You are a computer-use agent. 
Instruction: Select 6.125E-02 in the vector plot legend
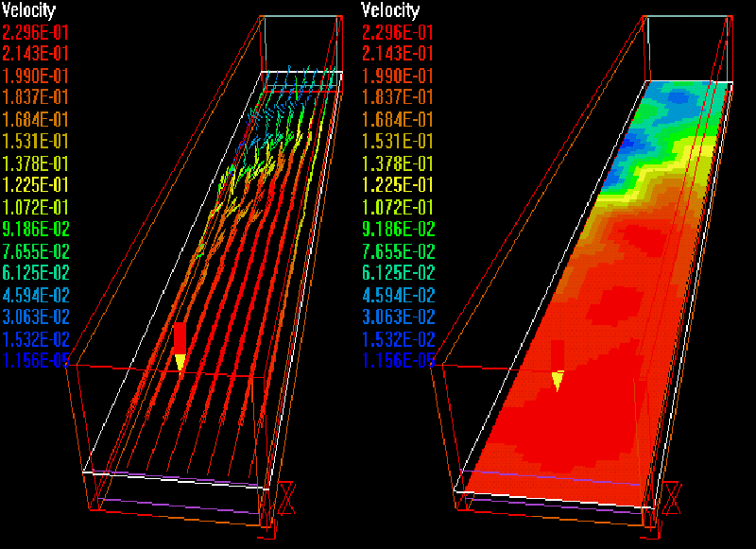(x=36, y=272)
